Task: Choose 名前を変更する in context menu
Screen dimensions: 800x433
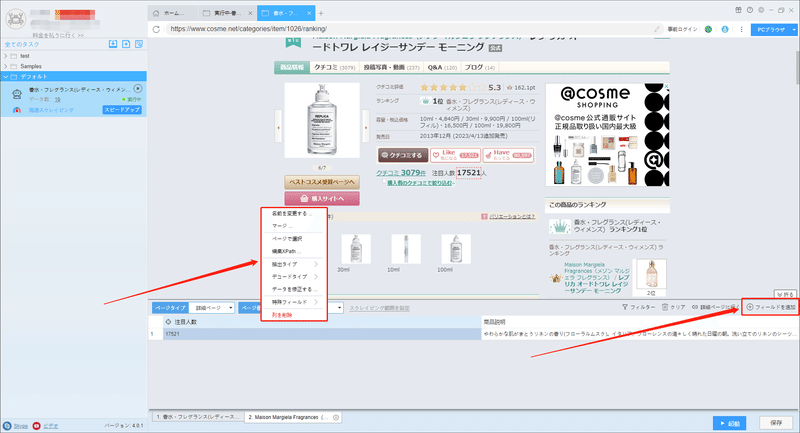Action: pos(294,214)
